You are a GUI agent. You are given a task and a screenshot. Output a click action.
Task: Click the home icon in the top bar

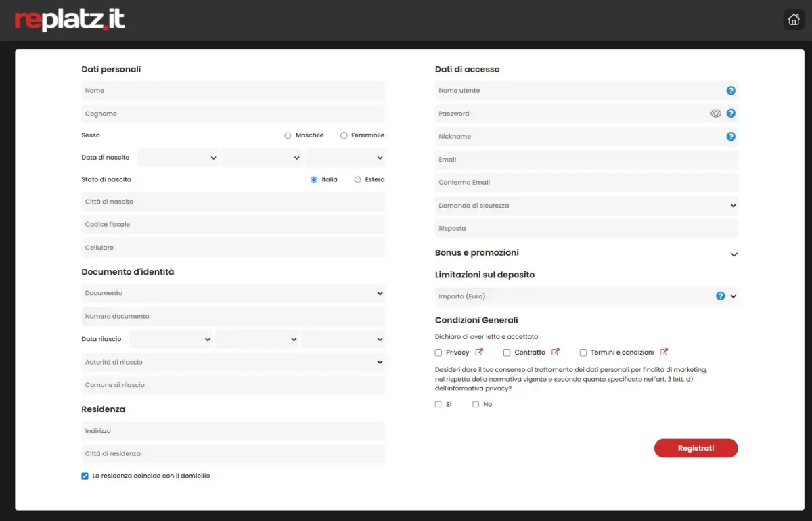click(793, 20)
